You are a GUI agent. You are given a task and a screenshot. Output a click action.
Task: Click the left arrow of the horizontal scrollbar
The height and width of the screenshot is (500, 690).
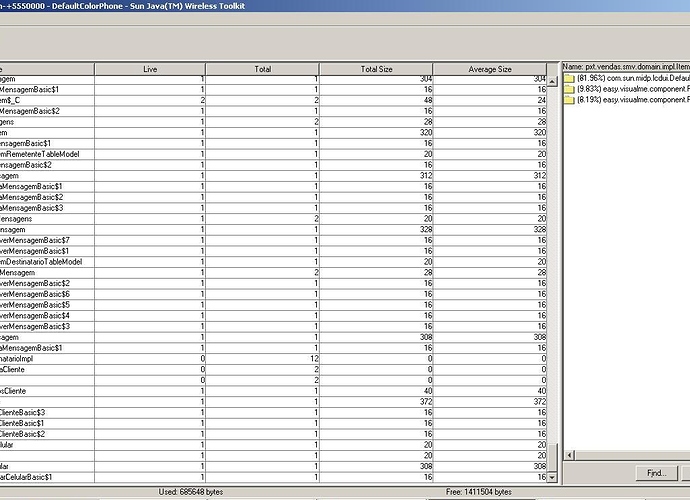point(569,455)
